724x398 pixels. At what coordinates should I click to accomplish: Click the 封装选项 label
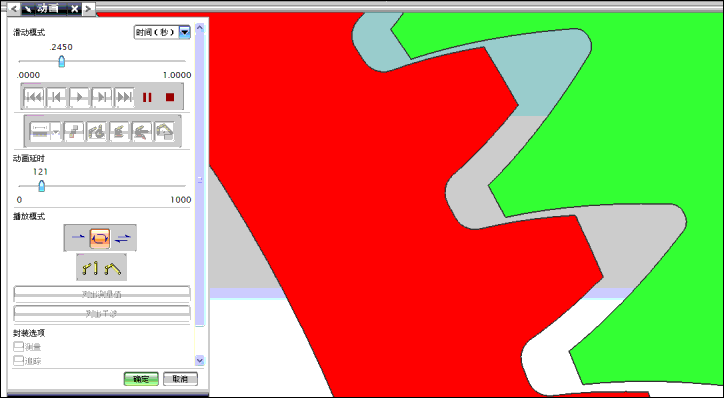pyautogui.click(x=29, y=333)
